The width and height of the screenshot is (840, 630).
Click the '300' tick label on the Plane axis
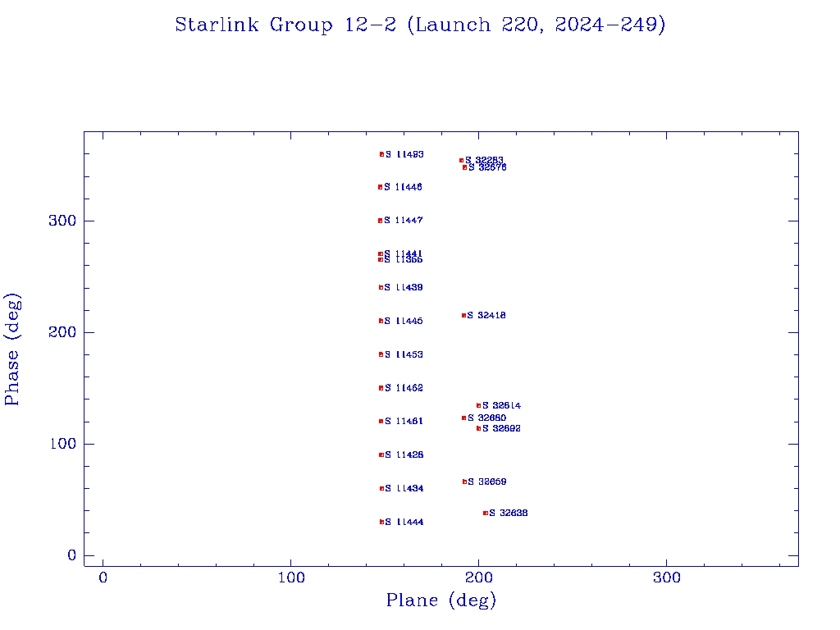point(667,578)
